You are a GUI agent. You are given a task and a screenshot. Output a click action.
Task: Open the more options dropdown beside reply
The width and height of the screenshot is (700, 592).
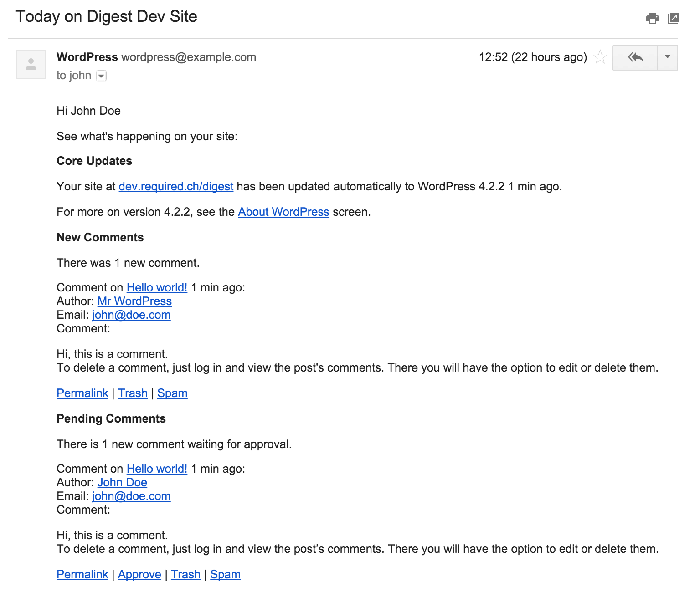[x=668, y=57]
